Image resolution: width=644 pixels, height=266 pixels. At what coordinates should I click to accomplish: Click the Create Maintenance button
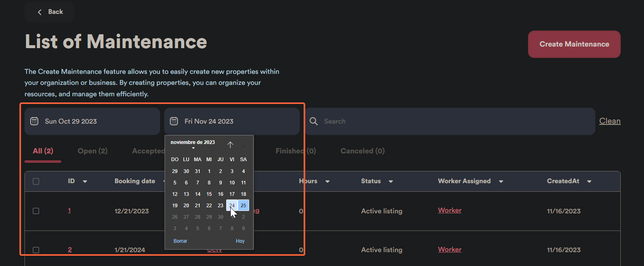click(x=574, y=44)
